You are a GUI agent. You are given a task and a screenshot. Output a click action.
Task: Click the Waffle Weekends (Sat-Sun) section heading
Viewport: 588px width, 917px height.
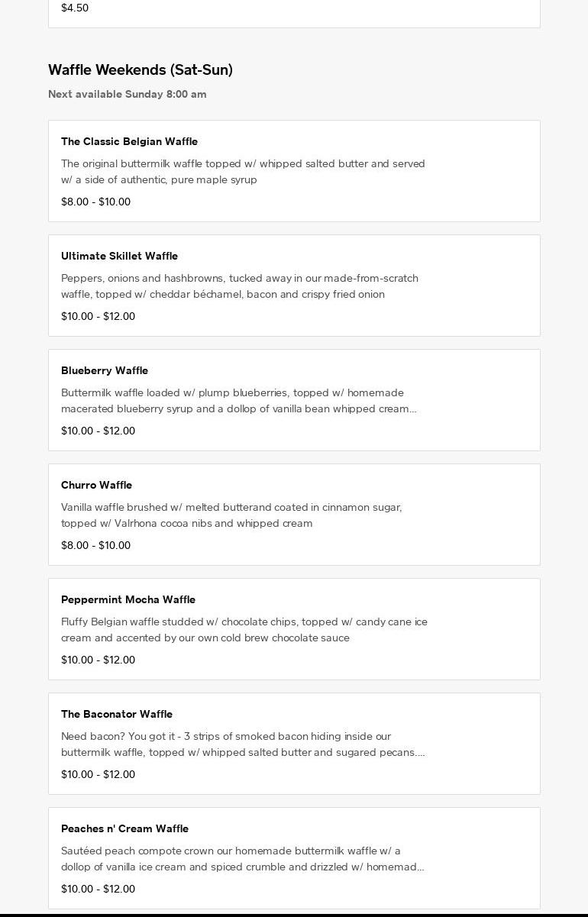(x=141, y=69)
